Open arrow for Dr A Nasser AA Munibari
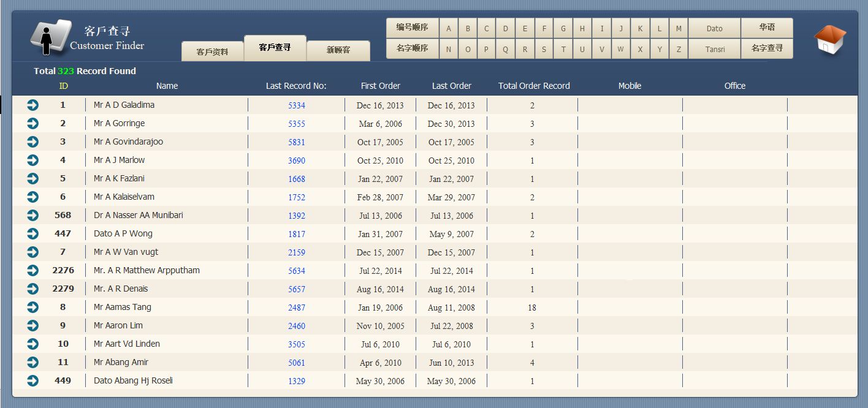 pyautogui.click(x=32, y=216)
